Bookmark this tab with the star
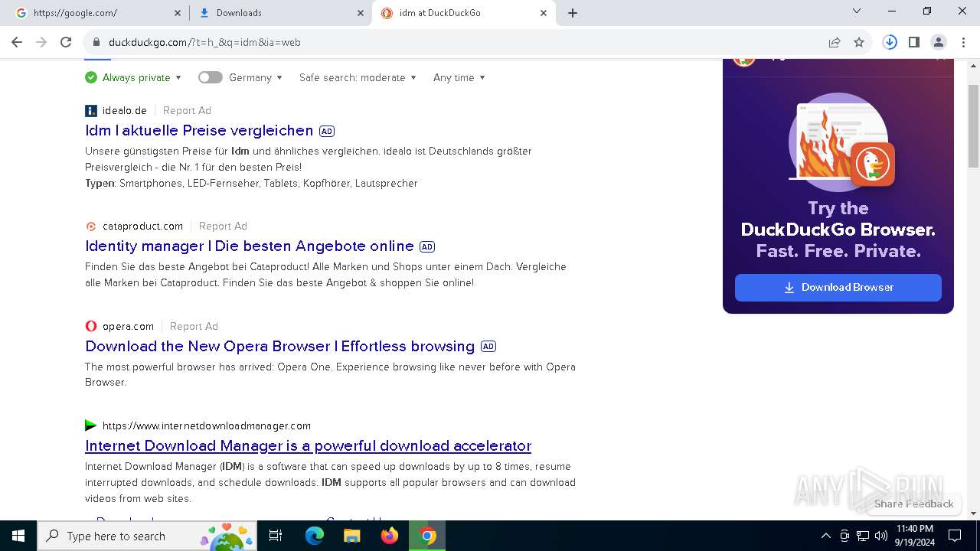Image resolution: width=980 pixels, height=551 pixels. coord(859,42)
